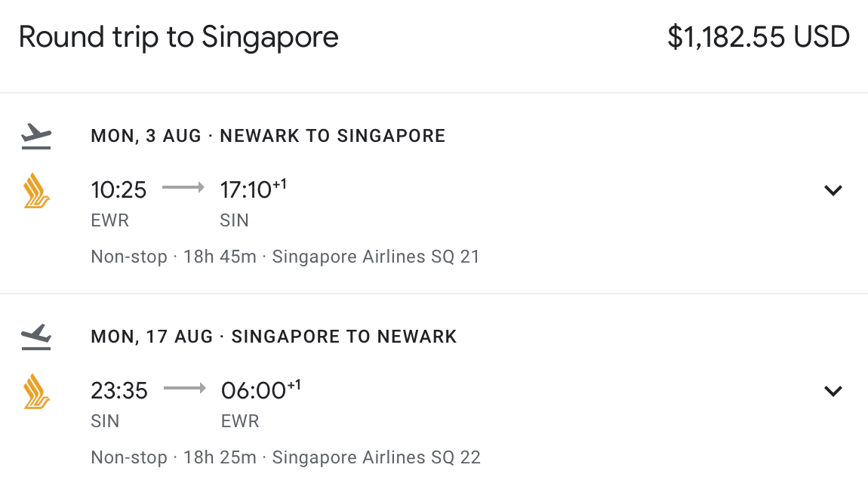Click Singapore Airlines logo on Newark departure flight
The width and height of the screenshot is (868, 477).
[x=35, y=190]
